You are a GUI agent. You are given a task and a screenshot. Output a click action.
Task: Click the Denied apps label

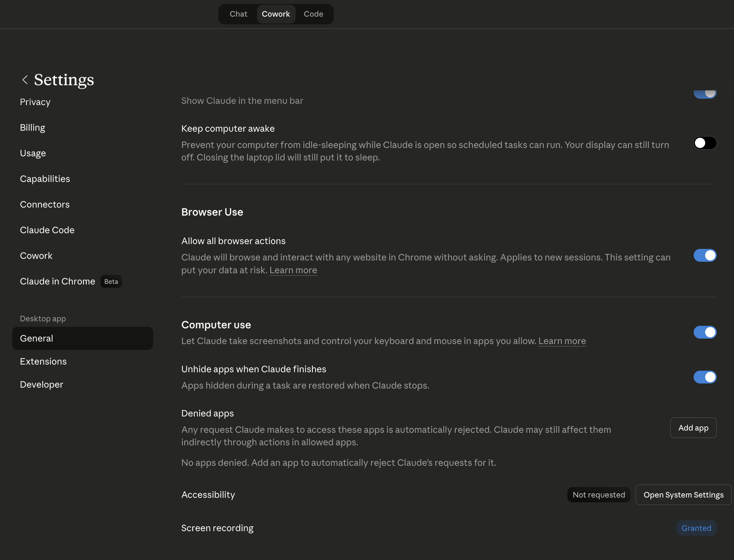pos(207,414)
